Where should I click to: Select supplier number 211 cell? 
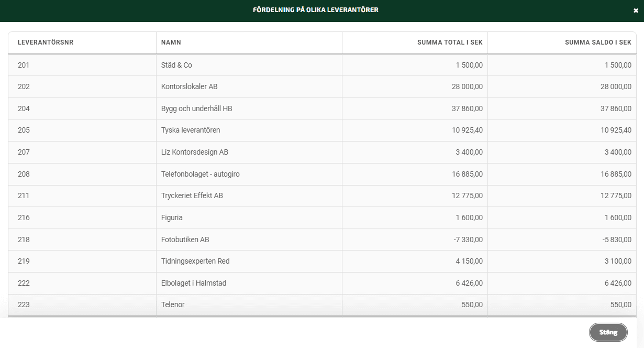(82, 196)
